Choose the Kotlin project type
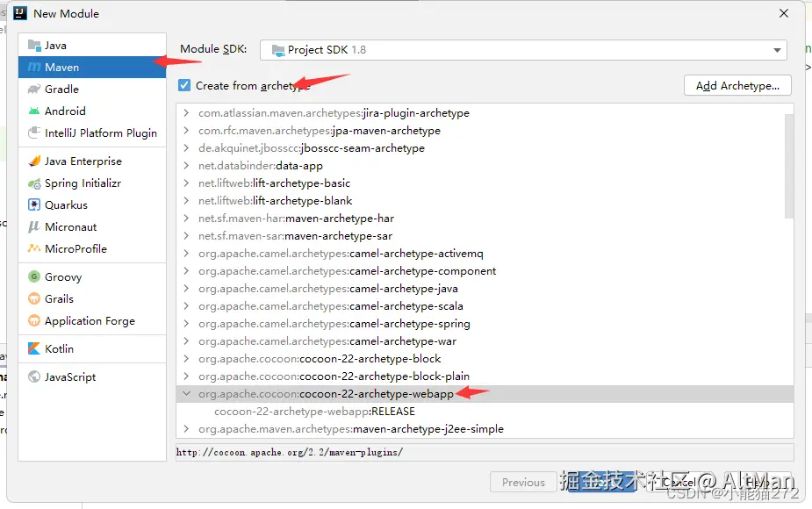The image size is (812, 509). [92, 348]
